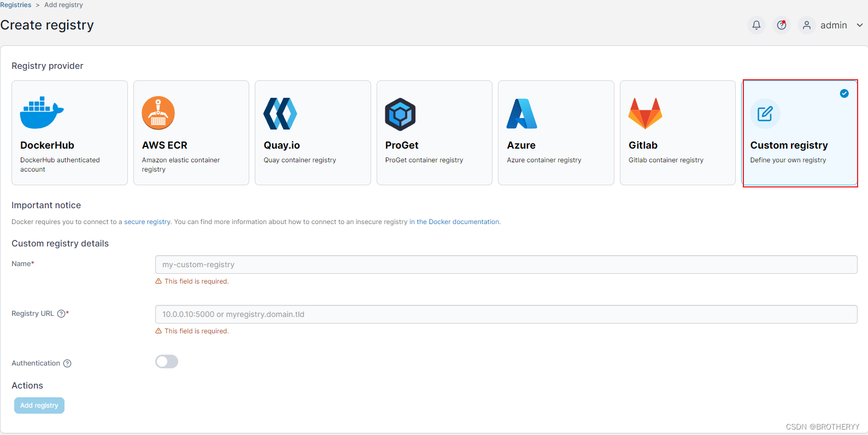Choose the Quay.io provider title text
The image size is (868, 435).
281,145
